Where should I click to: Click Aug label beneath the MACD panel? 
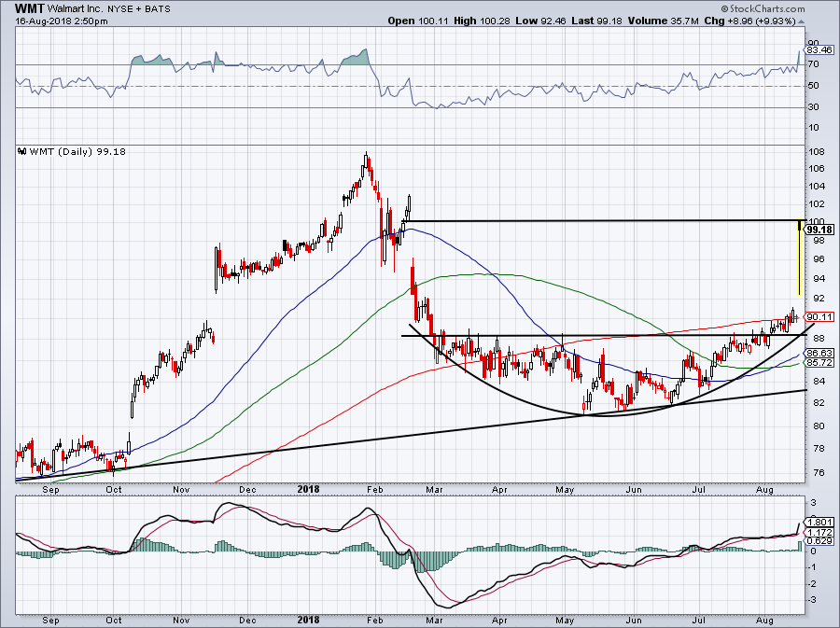(x=765, y=621)
